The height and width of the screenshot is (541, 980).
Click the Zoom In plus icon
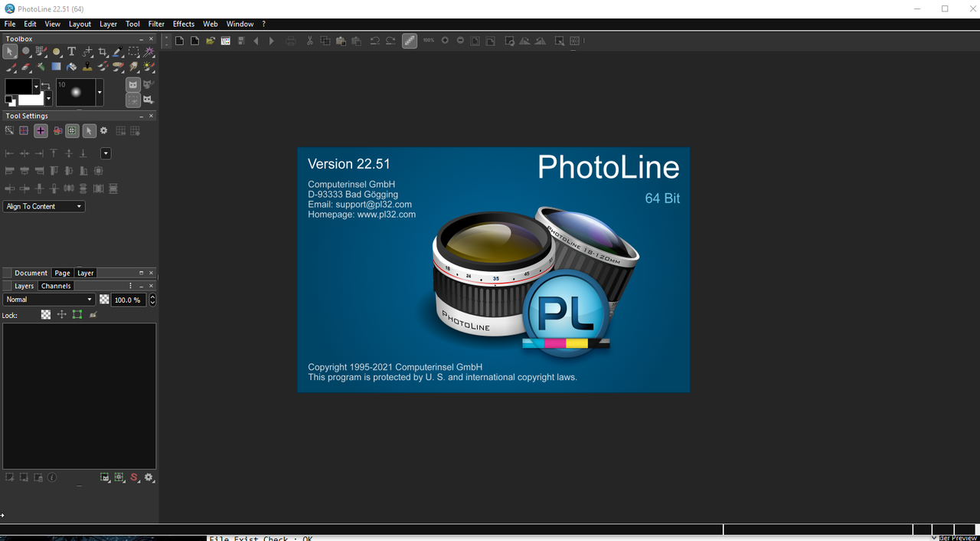coord(445,41)
